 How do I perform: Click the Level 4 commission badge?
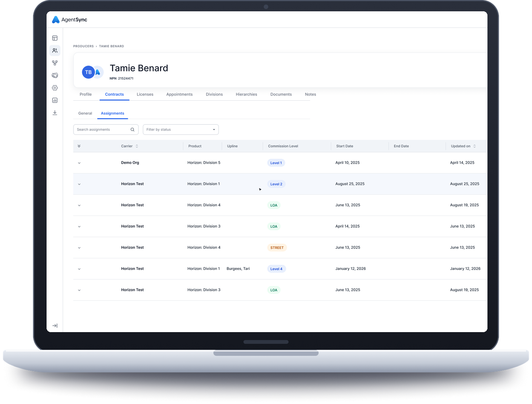(x=276, y=269)
